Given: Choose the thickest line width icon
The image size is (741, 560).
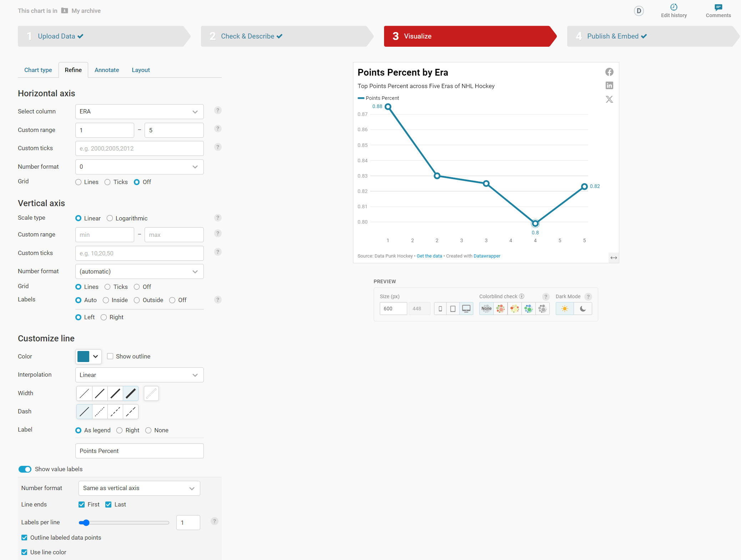Looking at the screenshot, I should [131, 393].
